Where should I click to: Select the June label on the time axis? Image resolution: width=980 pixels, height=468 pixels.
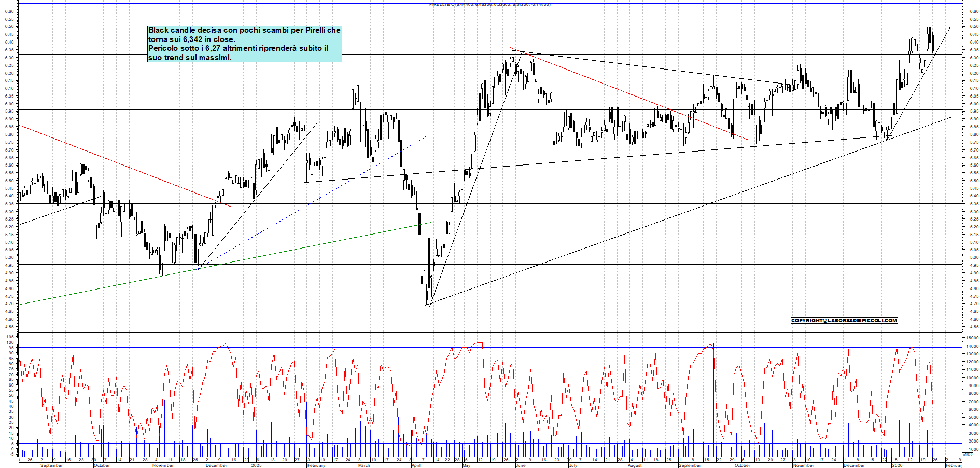521,465
